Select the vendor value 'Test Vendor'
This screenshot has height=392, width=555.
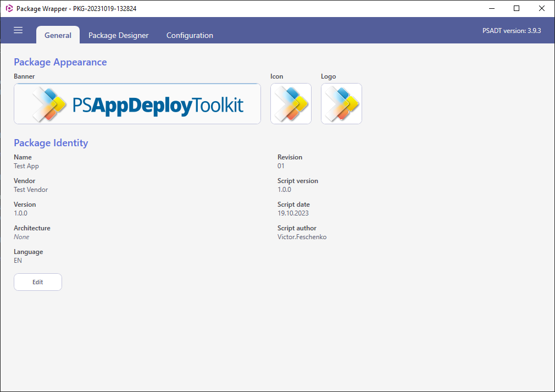click(31, 190)
